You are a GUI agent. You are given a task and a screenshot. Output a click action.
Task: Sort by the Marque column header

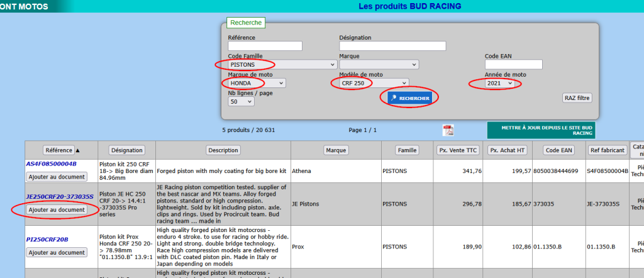point(336,150)
